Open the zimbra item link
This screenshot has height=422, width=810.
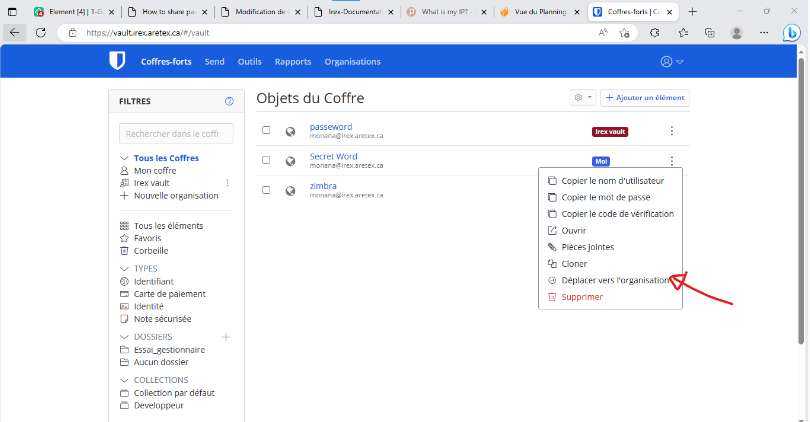click(x=323, y=185)
